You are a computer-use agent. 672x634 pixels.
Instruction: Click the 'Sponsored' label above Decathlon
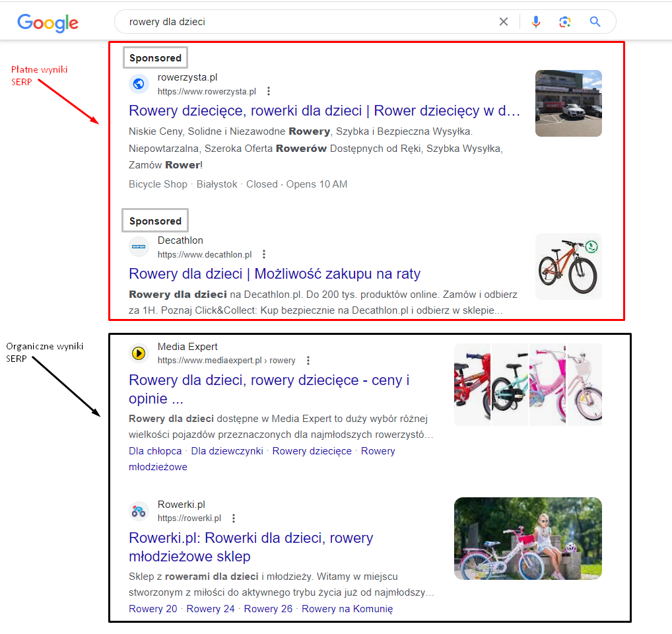(x=155, y=221)
